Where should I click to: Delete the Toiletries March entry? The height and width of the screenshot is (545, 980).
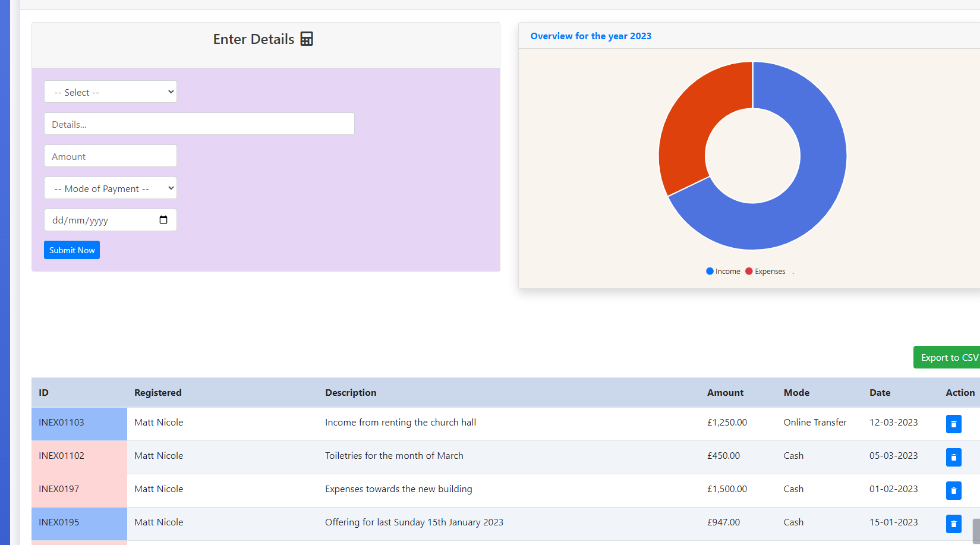coord(953,457)
